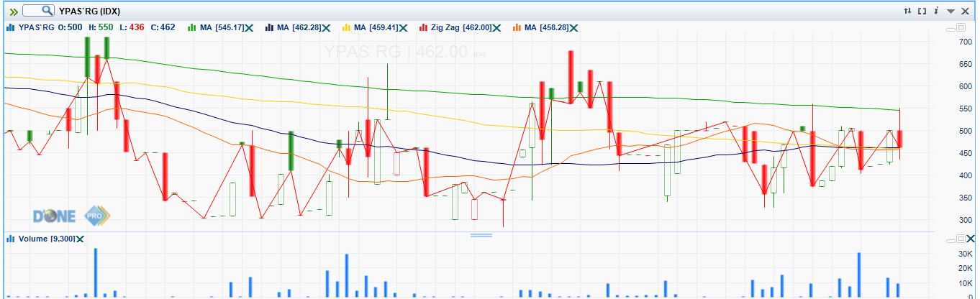
Task: Close the YPAS`RG chart panel
Action: click(x=965, y=11)
